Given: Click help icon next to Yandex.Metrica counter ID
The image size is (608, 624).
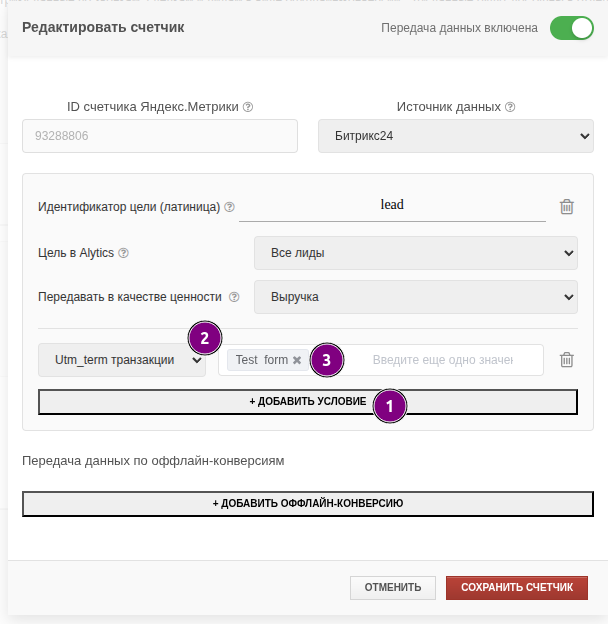Looking at the screenshot, I should (248, 107).
